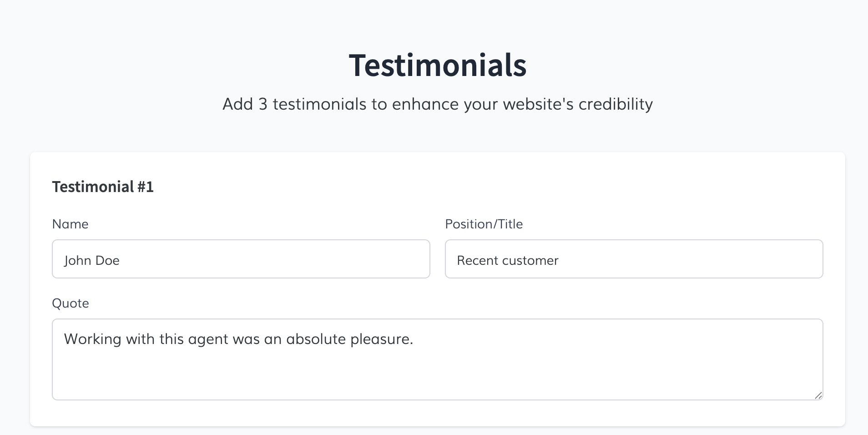Image resolution: width=868 pixels, height=435 pixels.
Task: Click the word "customer" in Position field
Action: [530, 260]
